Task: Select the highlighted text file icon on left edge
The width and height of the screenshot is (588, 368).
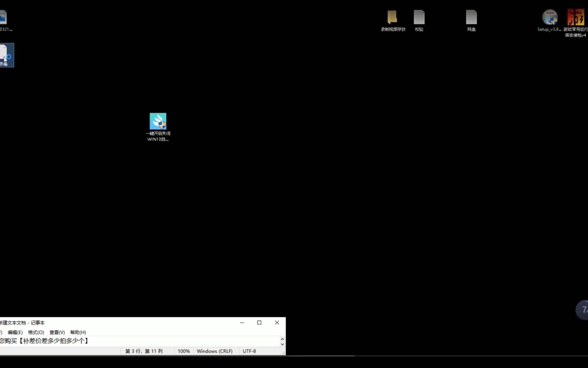Action: coord(7,55)
